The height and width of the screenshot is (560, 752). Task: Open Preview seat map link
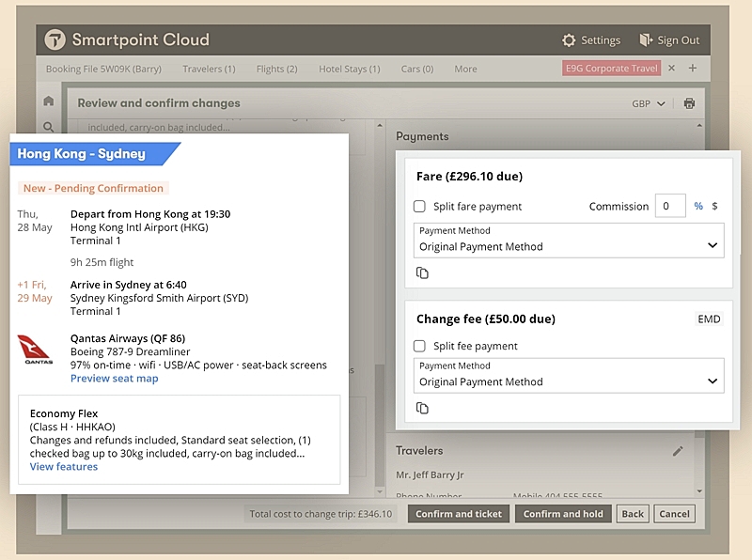pyautogui.click(x=114, y=379)
